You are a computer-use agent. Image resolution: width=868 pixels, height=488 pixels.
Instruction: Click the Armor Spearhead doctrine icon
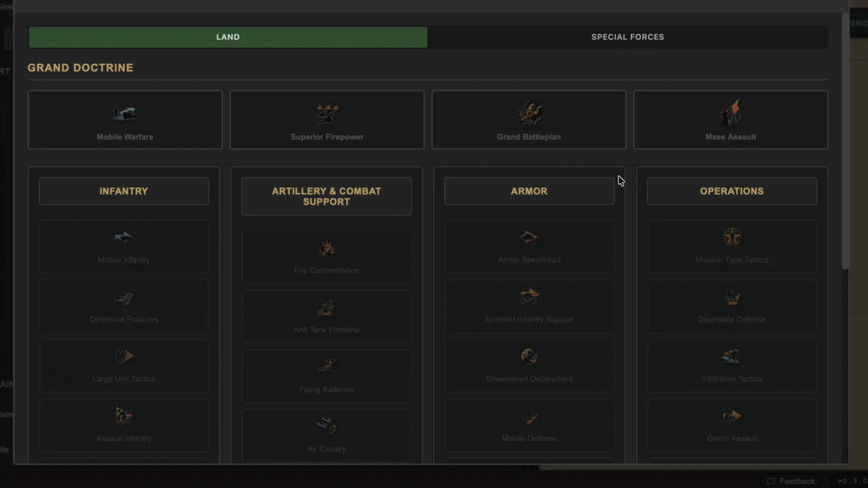(x=529, y=237)
